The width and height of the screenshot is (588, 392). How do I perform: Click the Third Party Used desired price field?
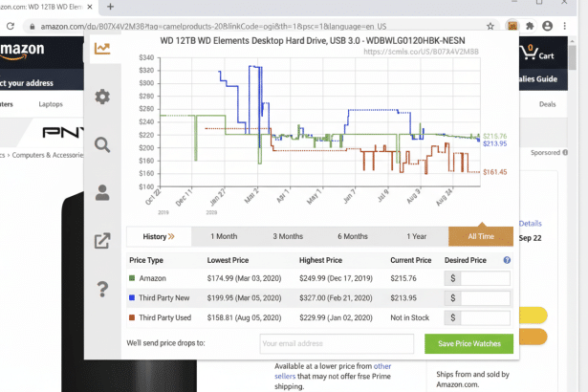point(486,317)
